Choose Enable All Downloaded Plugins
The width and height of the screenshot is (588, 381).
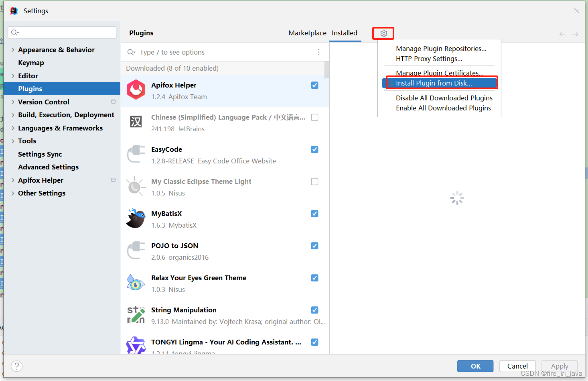click(443, 108)
